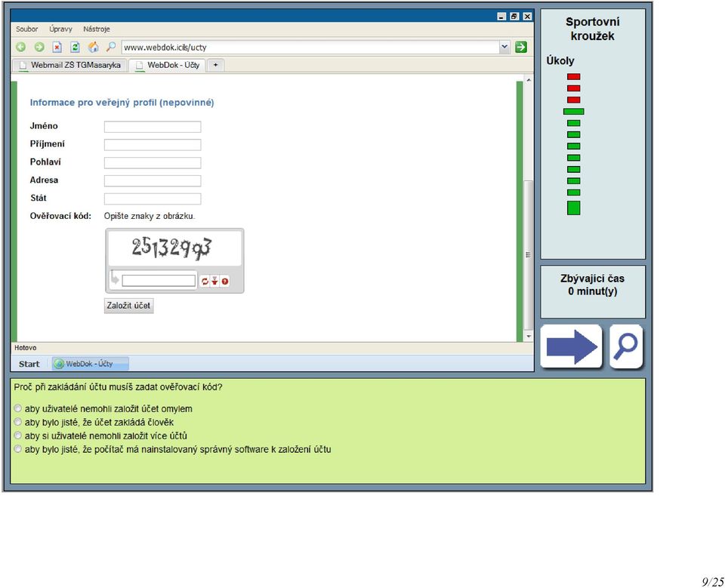
Task: Click the page refresh icon
Action: (x=75, y=47)
